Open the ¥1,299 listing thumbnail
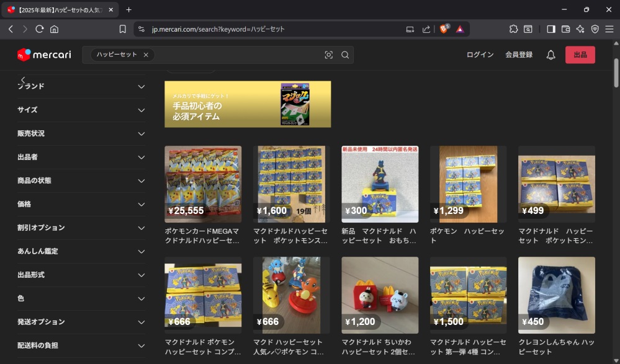 [x=468, y=184]
